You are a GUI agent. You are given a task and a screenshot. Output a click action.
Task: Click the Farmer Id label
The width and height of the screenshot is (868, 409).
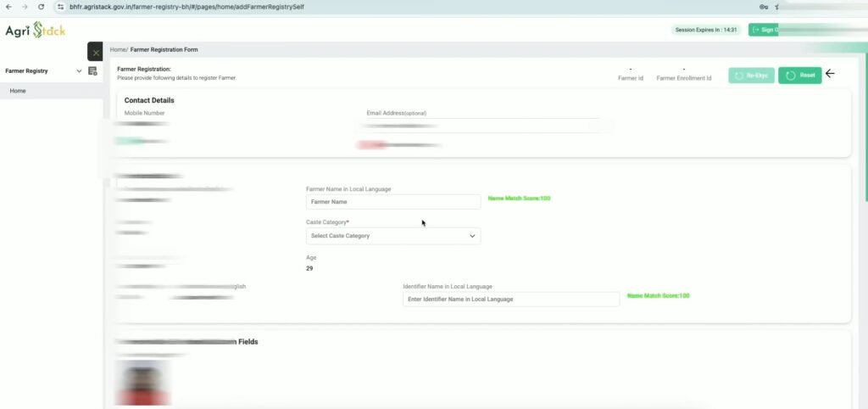tap(631, 78)
